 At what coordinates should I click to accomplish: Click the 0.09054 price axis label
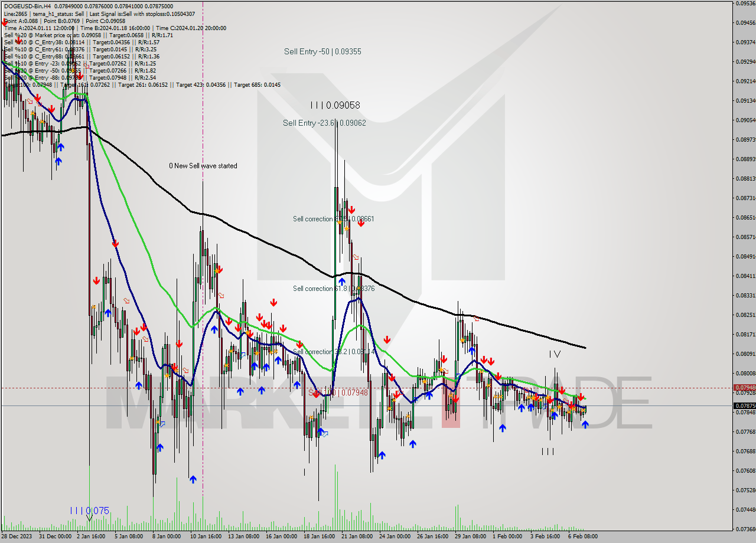pos(745,120)
